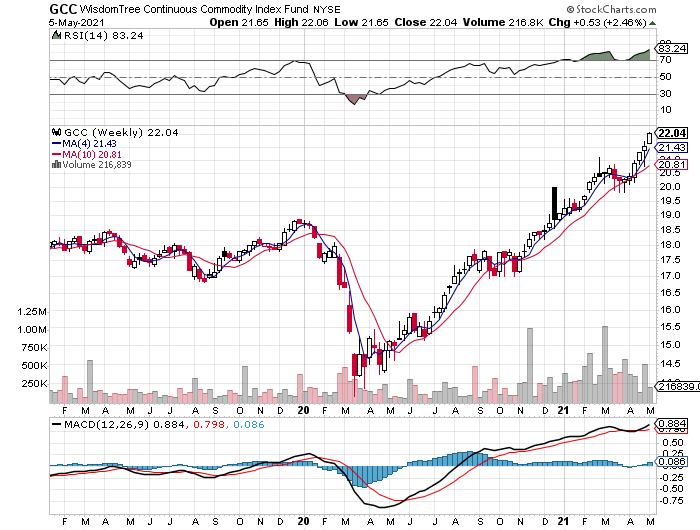Click the GCC (Weekly) 22.04 legend

(121, 133)
